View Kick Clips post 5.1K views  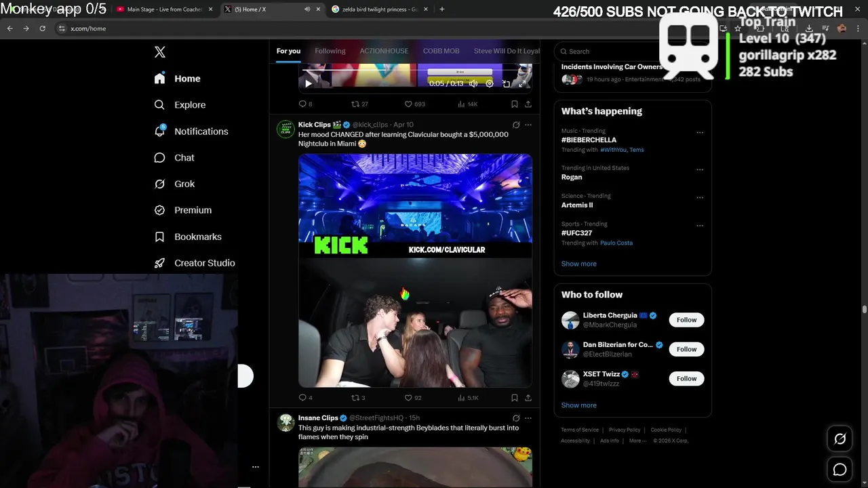[x=468, y=398]
